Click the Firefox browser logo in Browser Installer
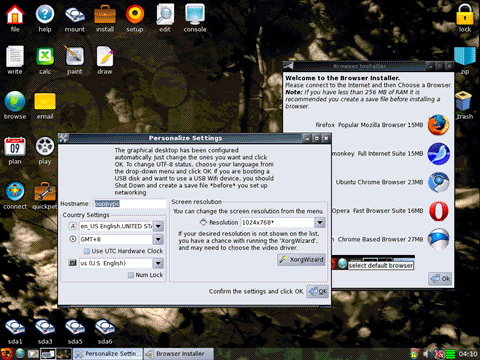Screen dimensions: 480x360 438,125
